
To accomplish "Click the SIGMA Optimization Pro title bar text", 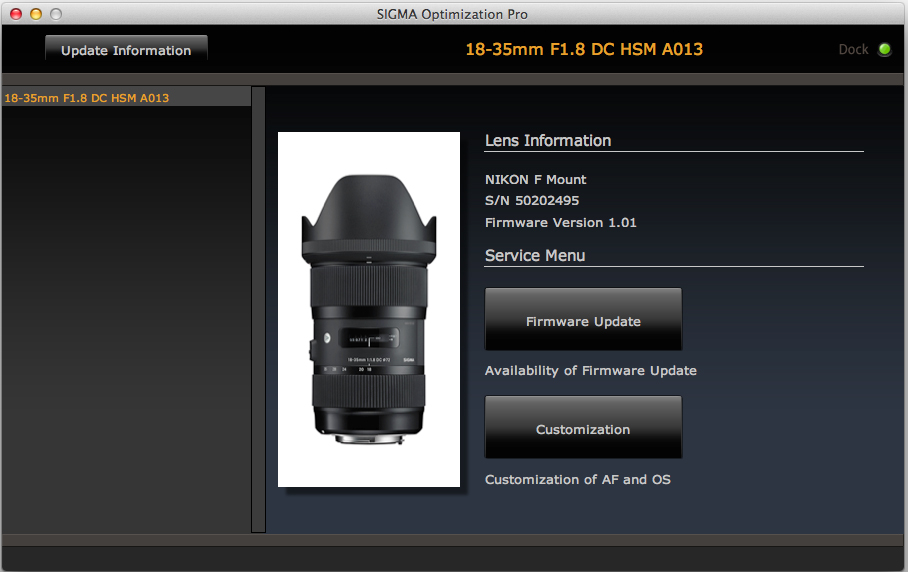I will coord(452,14).
